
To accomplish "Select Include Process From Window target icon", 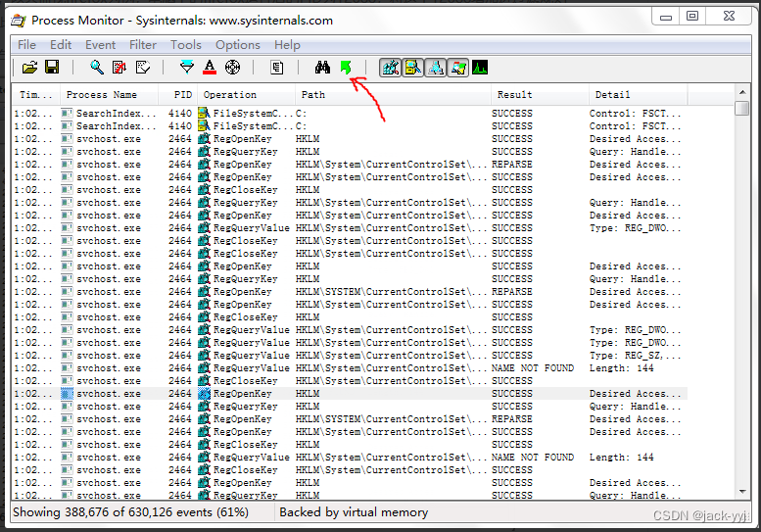I will 232,68.
